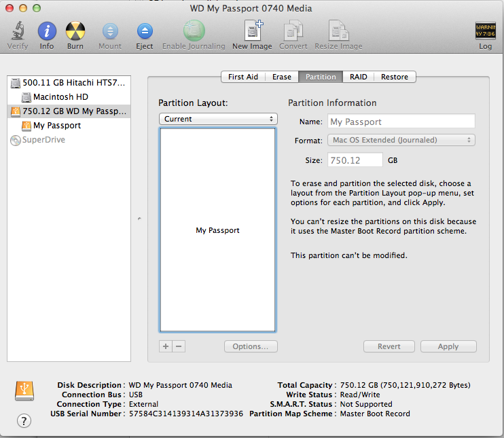The image size is (504, 438).
Task: Switch to Restore tab
Action: coord(395,77)
